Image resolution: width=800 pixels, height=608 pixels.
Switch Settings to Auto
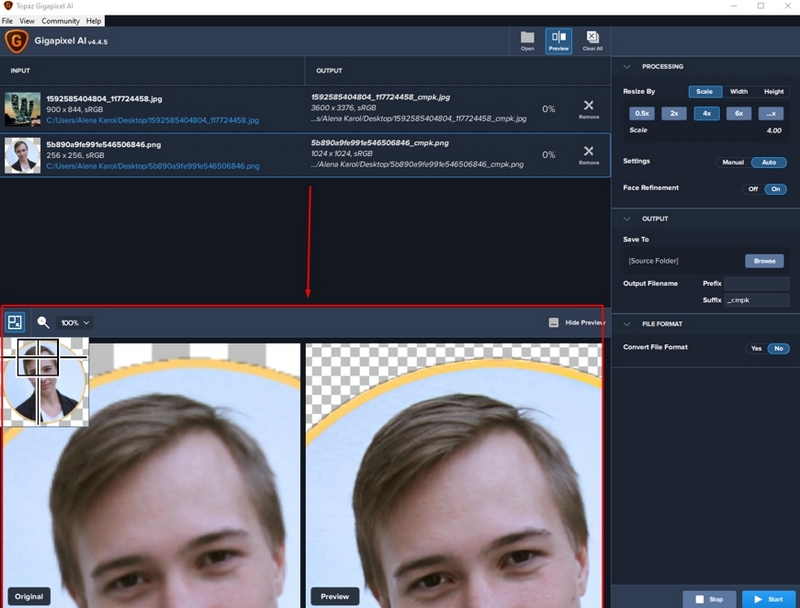(769, 162)
